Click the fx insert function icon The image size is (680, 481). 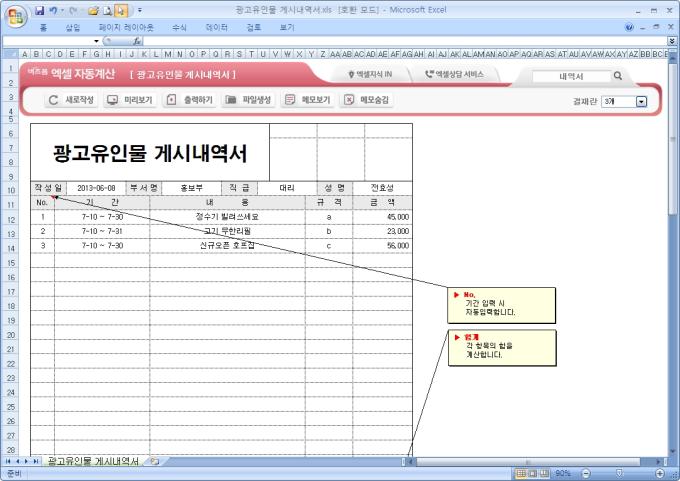(x=137, y=41)
